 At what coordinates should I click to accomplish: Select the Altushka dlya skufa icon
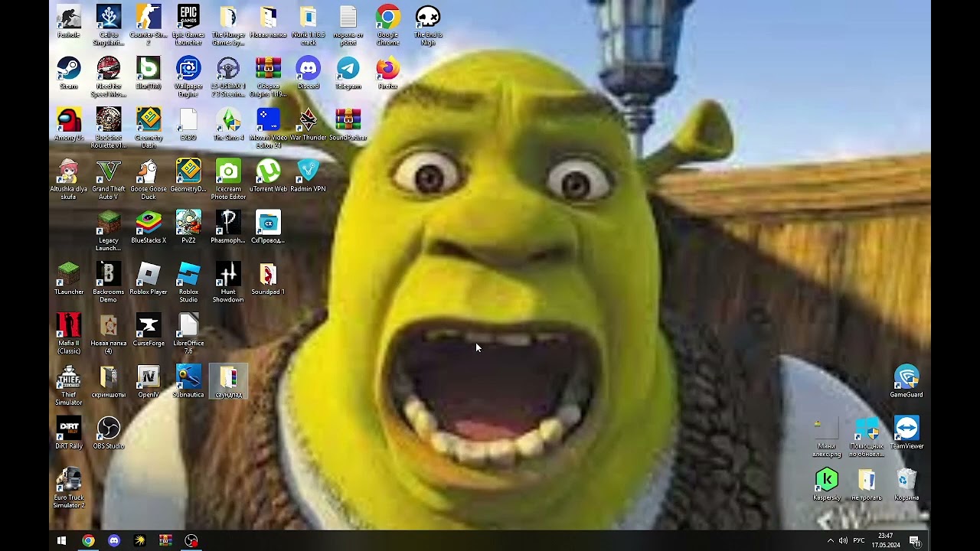point(69,180)
